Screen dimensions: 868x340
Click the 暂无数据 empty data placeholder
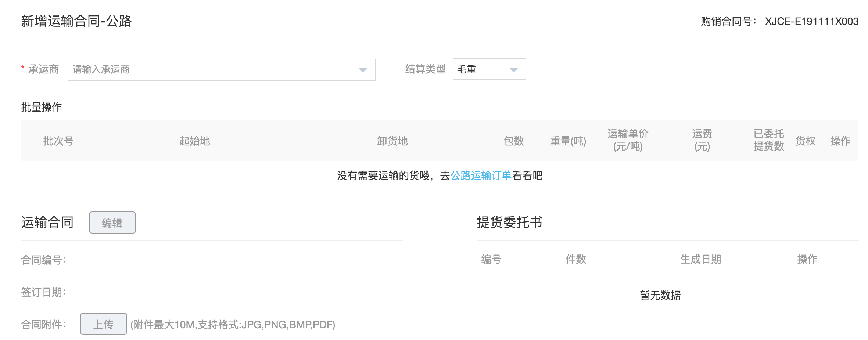click(x=659, y=294)
